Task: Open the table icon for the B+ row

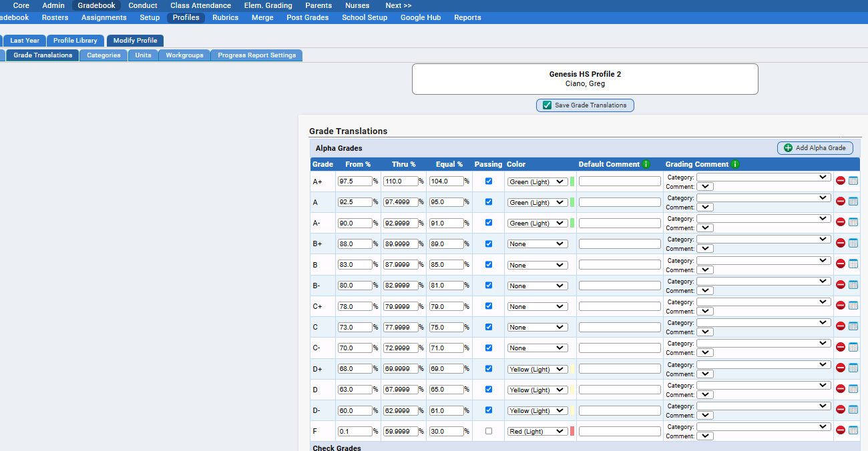Action: pyautogui.click(x=853, y=244)
